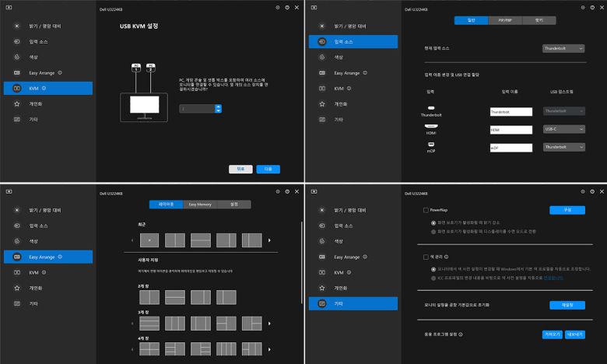Screen dimensions: 607x364
Task: Click Export (내보내기) application settings button
Action: click(x=575, y=334)
